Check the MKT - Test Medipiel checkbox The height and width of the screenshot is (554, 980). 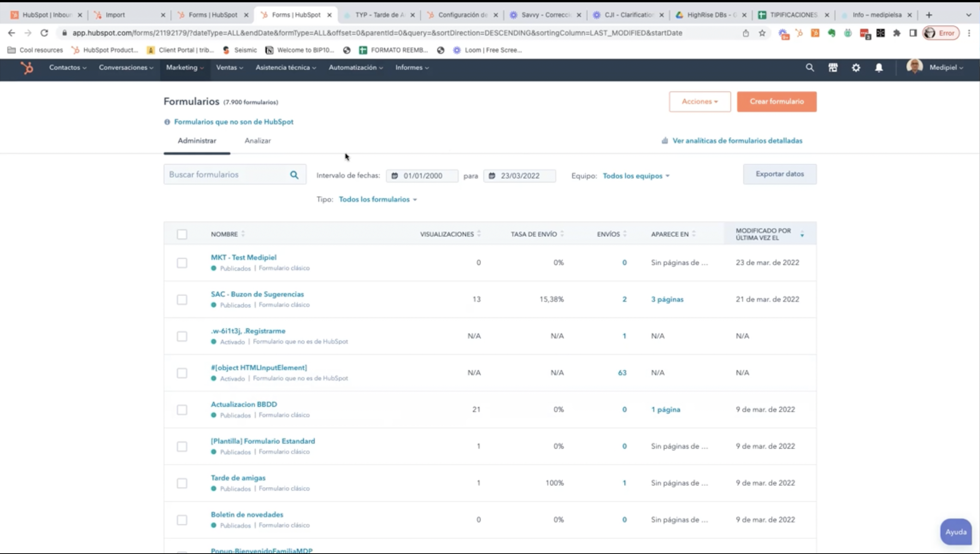tap(182, 263)
